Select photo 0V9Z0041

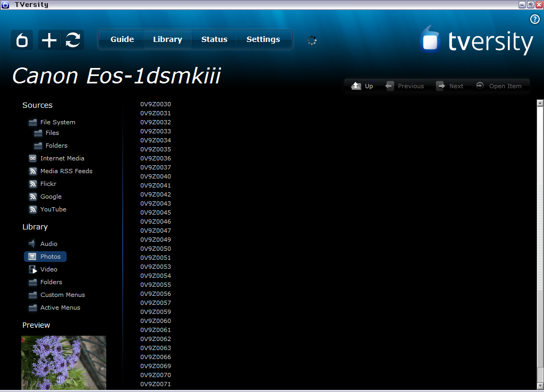tap(156, 185)
